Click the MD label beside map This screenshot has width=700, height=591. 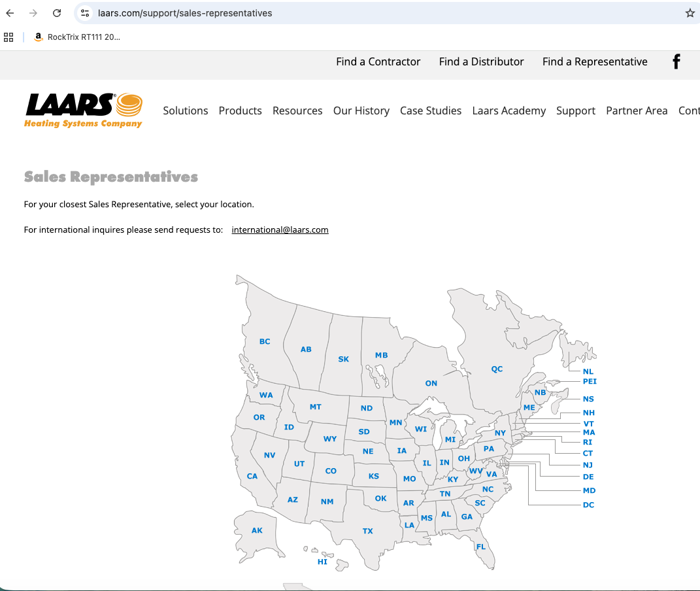click(x=590, y=490)
